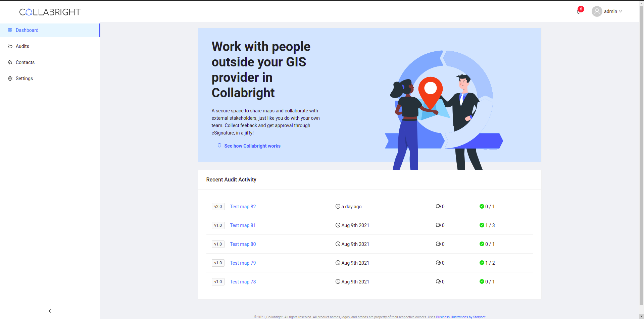Click the v1.0 version tag for Test map 78
This screenshot has width=644, height=319.
[218, 282]
